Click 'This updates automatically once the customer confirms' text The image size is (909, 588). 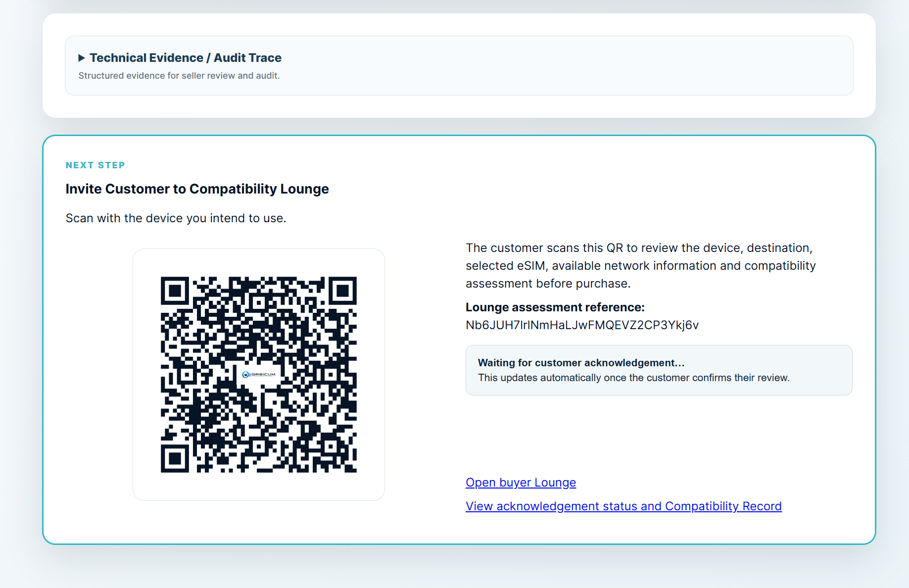633,378
